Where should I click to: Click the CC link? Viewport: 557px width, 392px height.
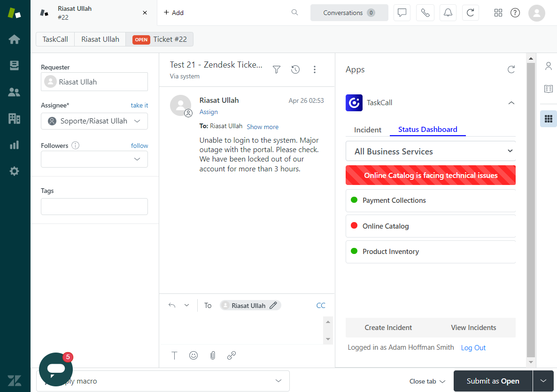pyautogui.click(x=321, y=305)
